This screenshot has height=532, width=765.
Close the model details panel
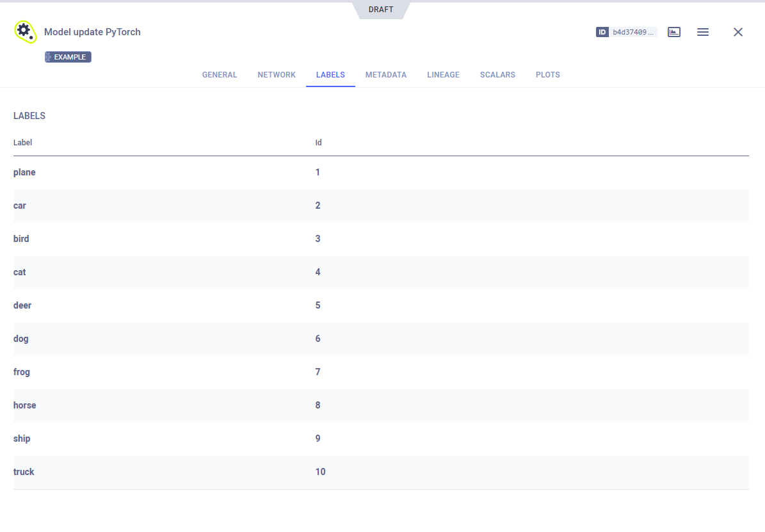[737, 32]
